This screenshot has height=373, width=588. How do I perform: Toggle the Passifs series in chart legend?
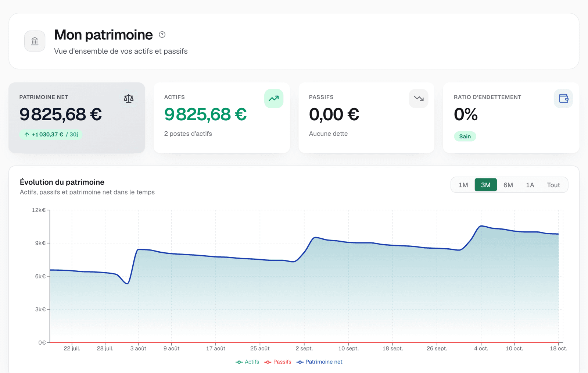coord(278,362)
